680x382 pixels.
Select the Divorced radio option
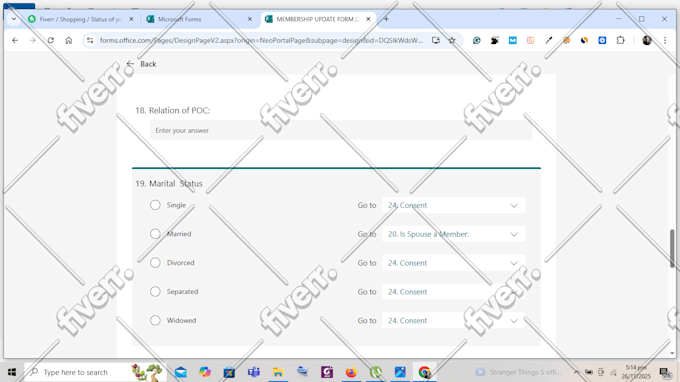point(155,263)
